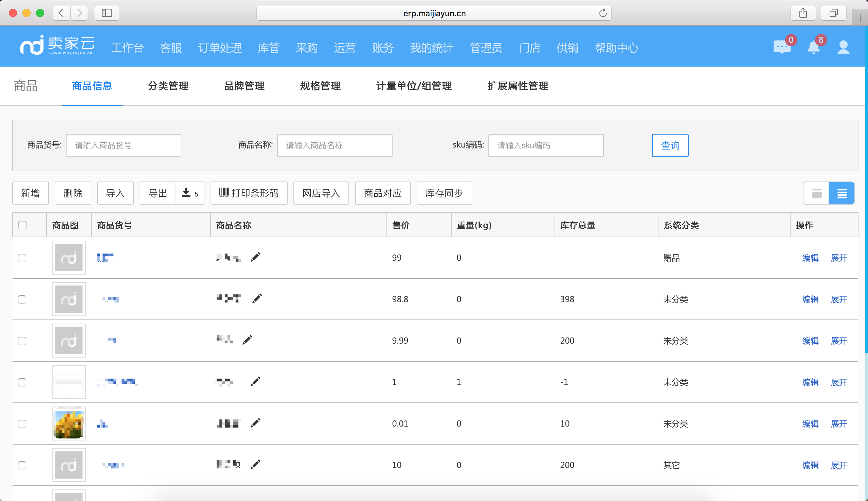Check the row with stock -1

[22, 382]
